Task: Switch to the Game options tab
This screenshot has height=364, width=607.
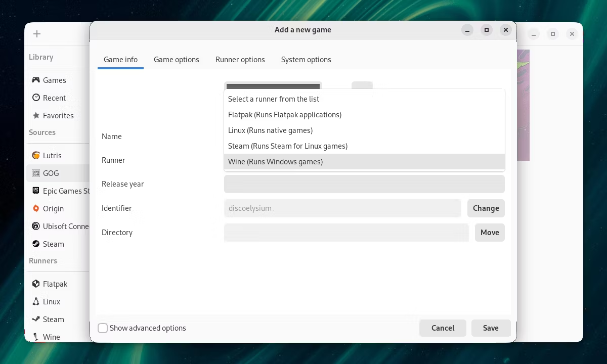Action: [177, 60]
